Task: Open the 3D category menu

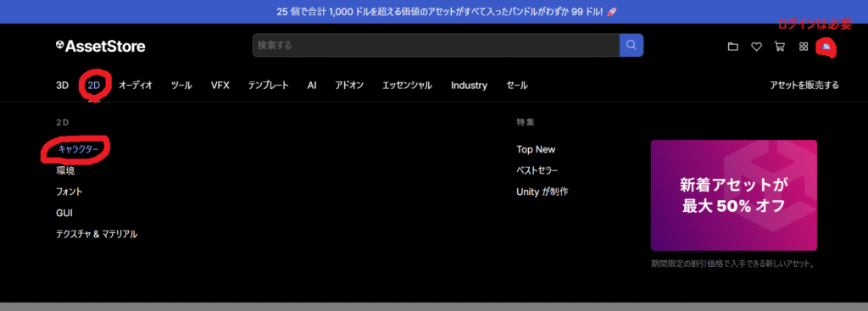Action: point(62,86)
